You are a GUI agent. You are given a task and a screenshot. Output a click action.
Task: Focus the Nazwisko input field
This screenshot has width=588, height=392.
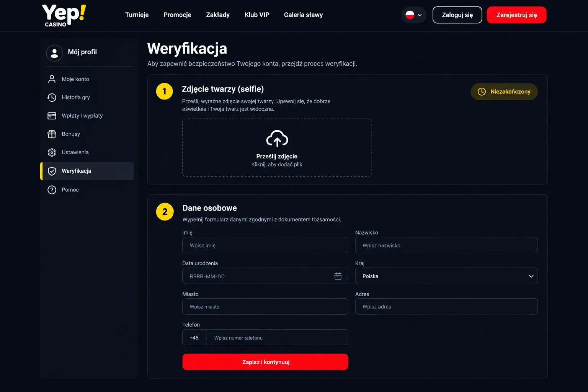[446, 245]
